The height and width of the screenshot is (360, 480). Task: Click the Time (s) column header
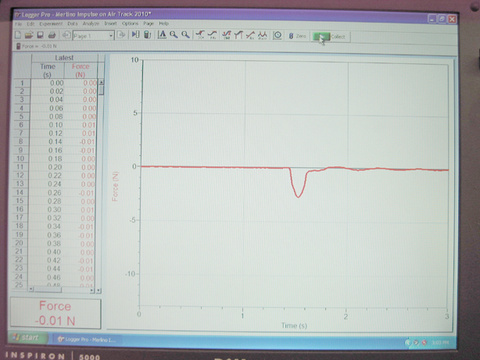tap(48, 70)
